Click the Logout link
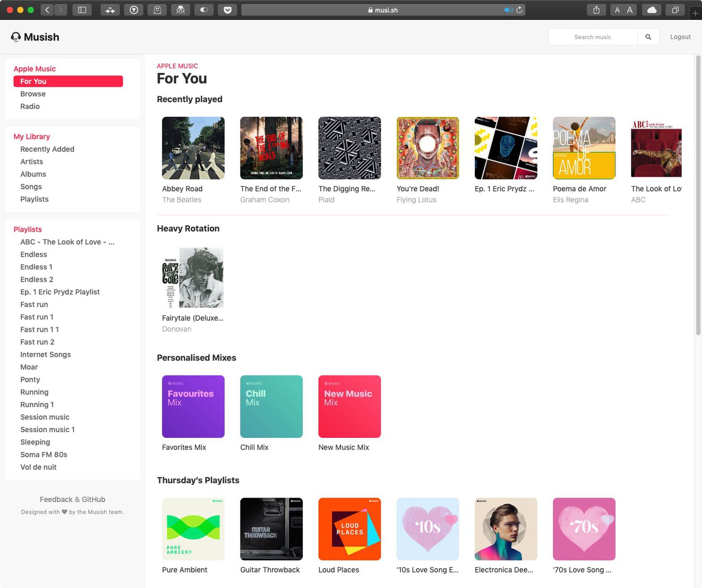Viewport: 702px width, 588px height. point(680,37)
